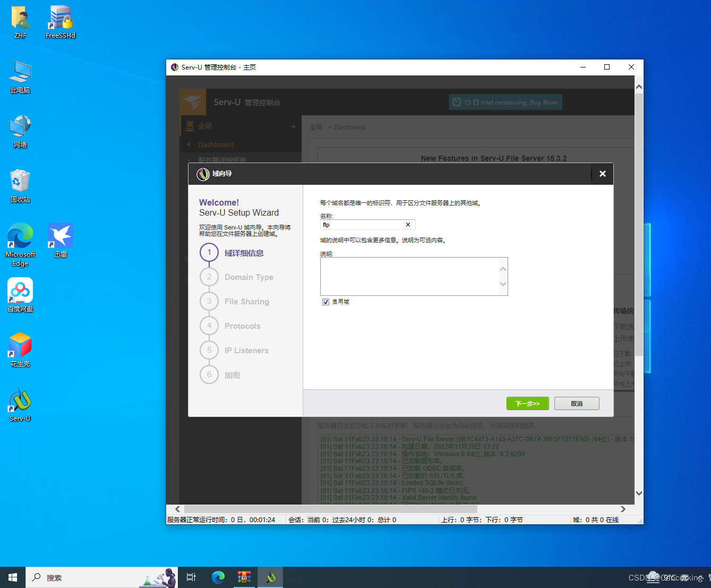Click Dashboard in the breadcrumb
The width and height of the screenshot is (711, 588).
(349, 127)
